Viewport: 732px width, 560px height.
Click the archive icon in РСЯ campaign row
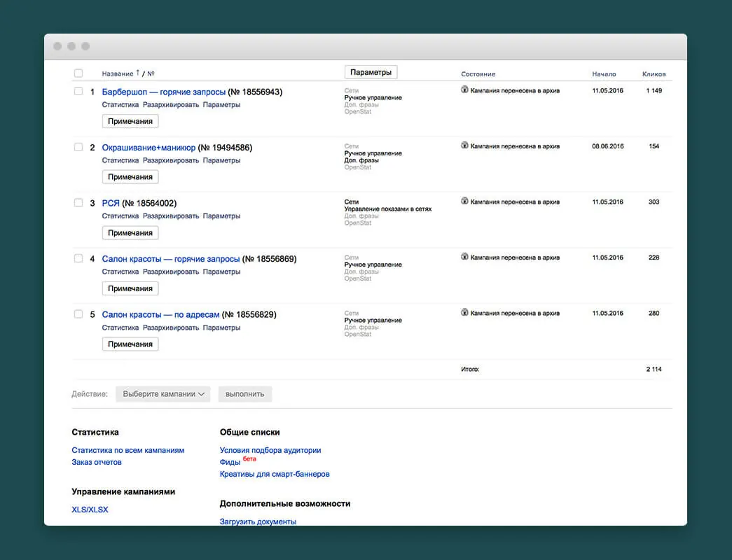pos(464,201)
